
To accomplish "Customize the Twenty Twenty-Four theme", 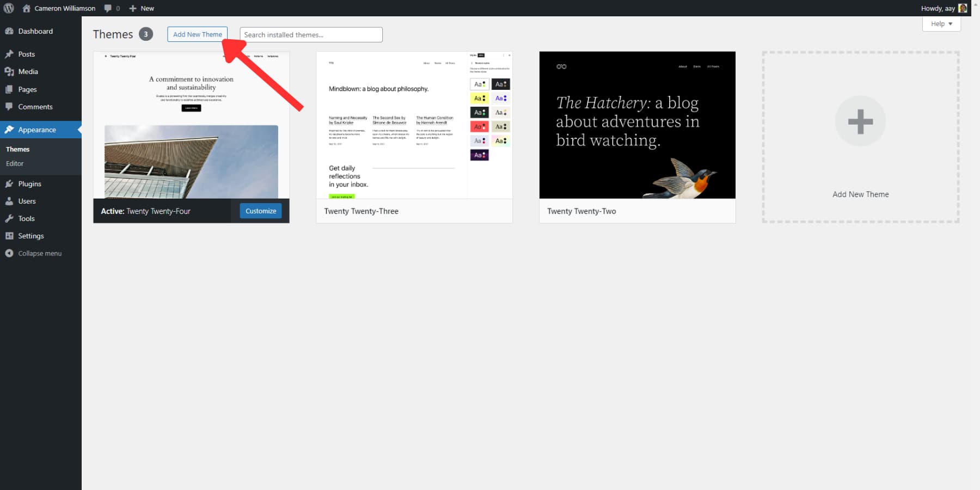I will [260, 211].
